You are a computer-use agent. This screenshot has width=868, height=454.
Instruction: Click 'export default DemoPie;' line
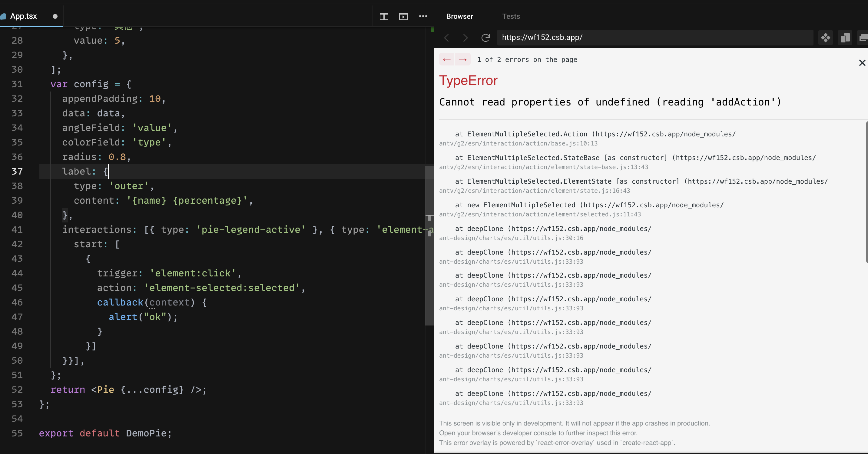[105, 433]
